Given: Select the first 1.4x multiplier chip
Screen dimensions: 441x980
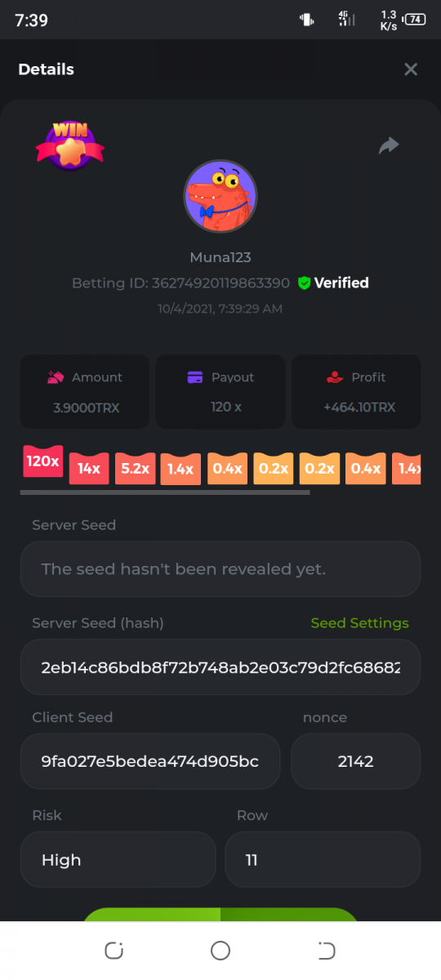Looking at the screenshot, I should [x=180, y=469].
